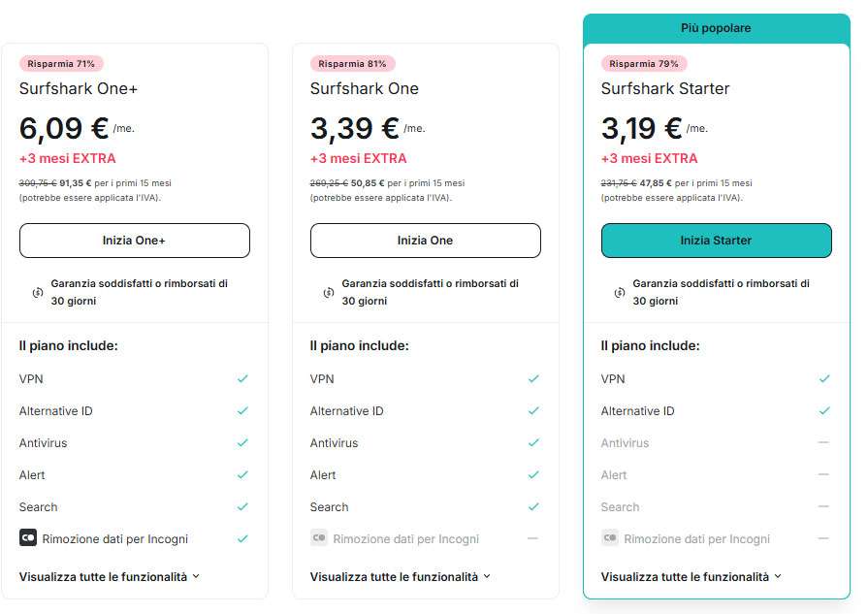
Task: Click money-back guarantee icon under Inizia One+
Action: click(x=37, y=292)
